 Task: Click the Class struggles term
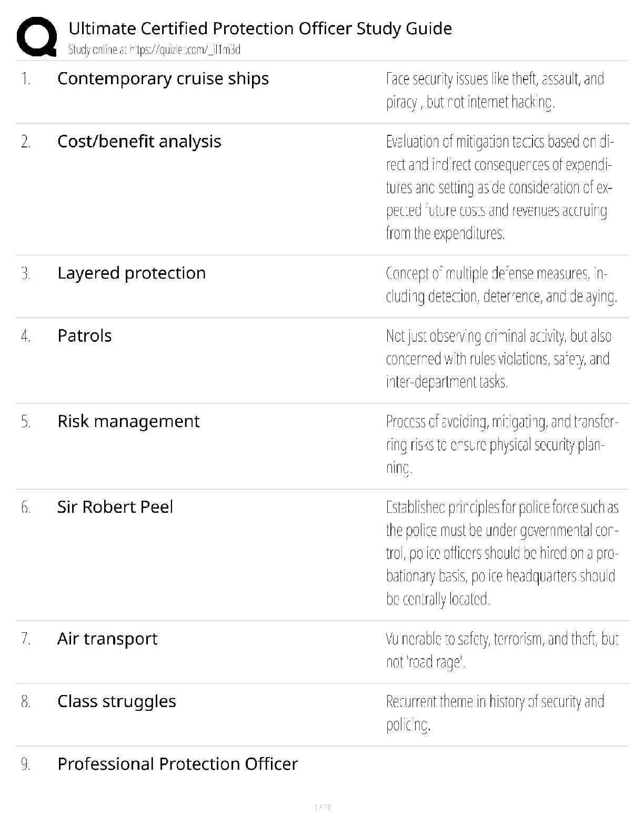[x=116, y=701]
